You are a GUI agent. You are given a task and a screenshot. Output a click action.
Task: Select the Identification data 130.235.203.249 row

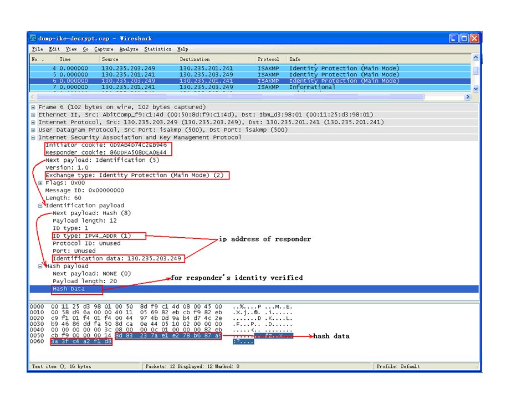tap(117, 259)
